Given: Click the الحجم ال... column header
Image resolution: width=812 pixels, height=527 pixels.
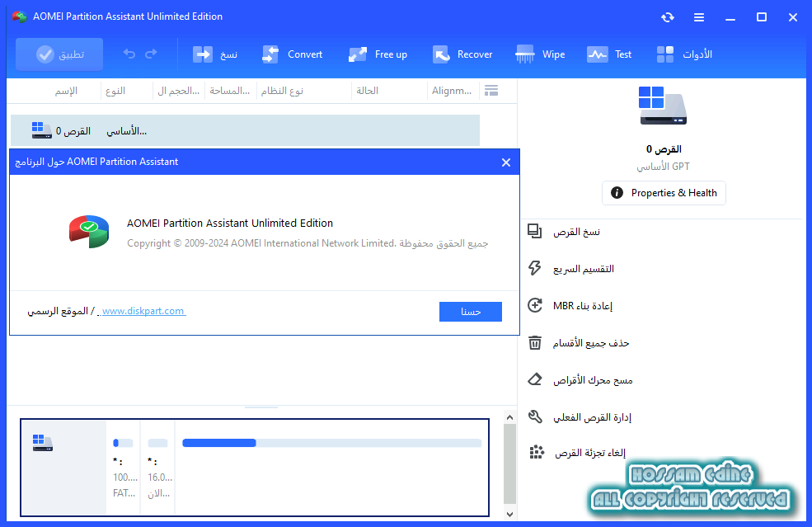Looking at the screenshot, I should click(179, 91).
